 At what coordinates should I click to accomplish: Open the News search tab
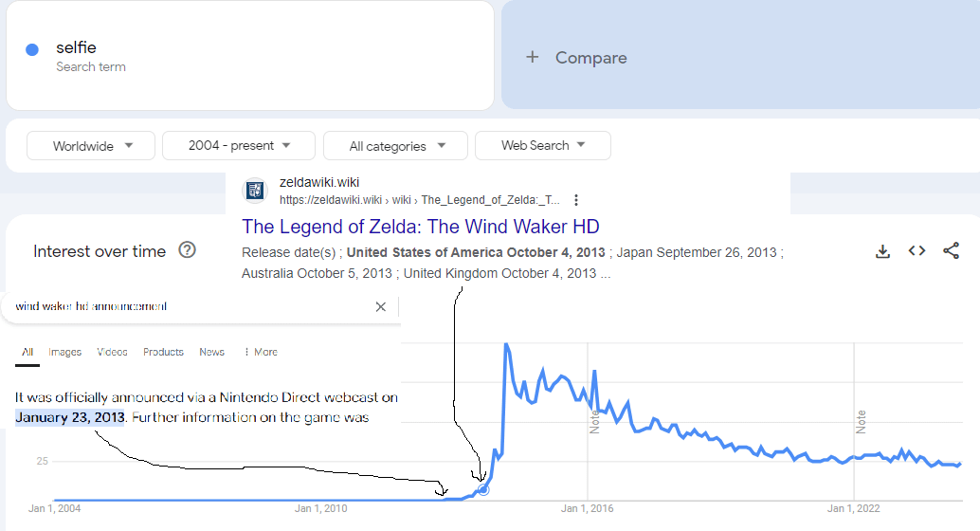click(211, 352)
